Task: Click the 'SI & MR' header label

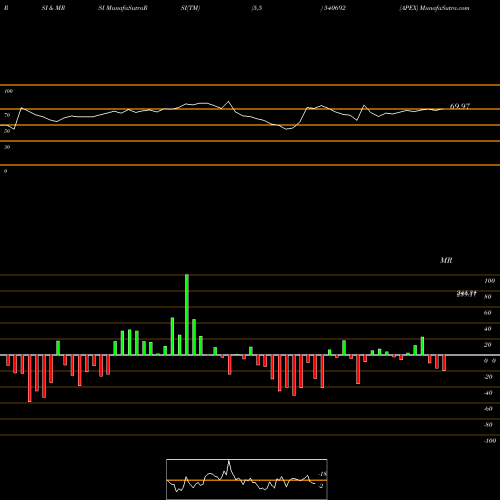Action: point(53,8)
